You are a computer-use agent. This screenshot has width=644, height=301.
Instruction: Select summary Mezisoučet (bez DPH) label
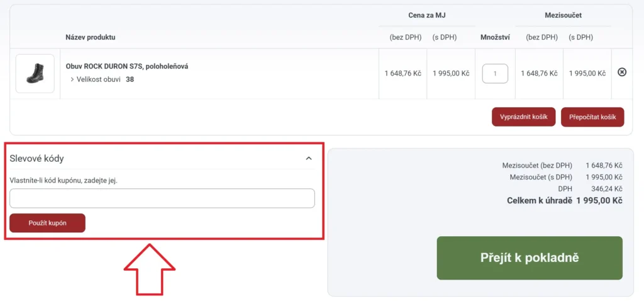click(537, 166)
